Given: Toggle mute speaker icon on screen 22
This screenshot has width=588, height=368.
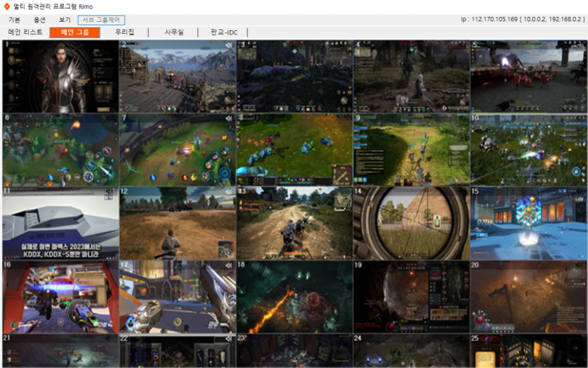Looking at the screenshot, I should point(228,338).
